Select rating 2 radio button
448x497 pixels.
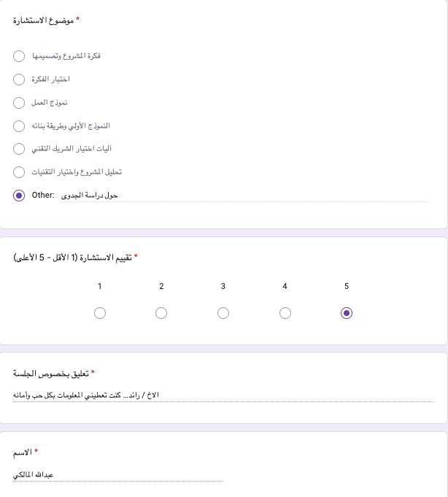coord(161,313)
